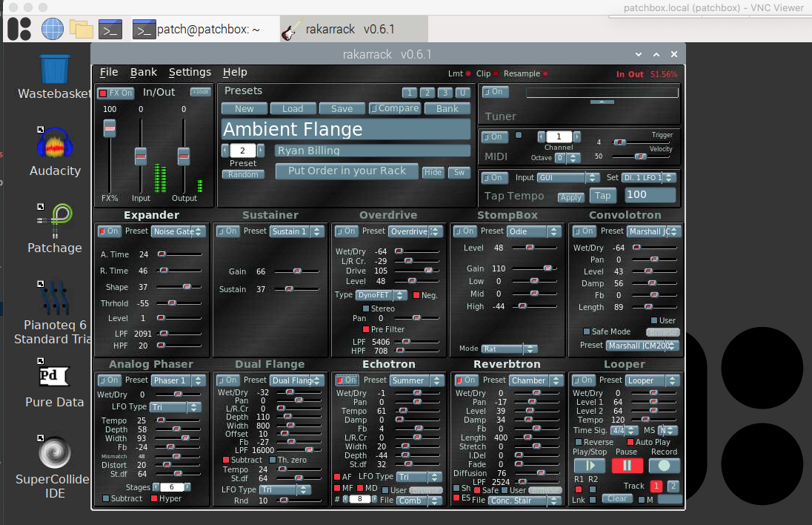This screenshot has height=525, width=812.
Task: Launch the terminal icon in the taskbar
Action: (x=110, y=30)
